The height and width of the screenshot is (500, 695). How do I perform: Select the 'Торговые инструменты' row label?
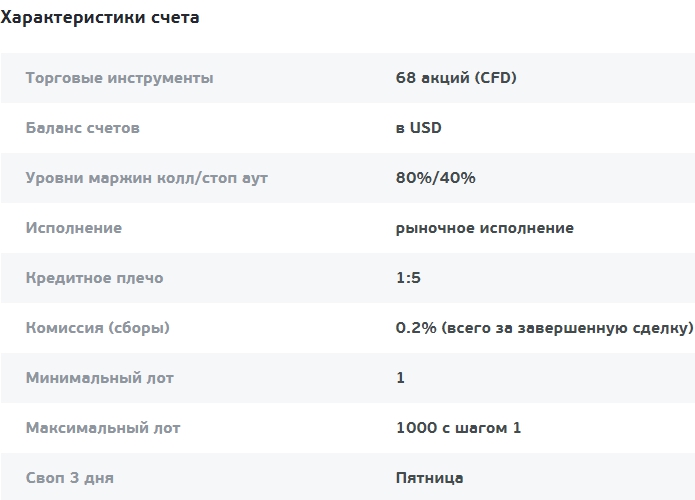[x=120, y=78]
